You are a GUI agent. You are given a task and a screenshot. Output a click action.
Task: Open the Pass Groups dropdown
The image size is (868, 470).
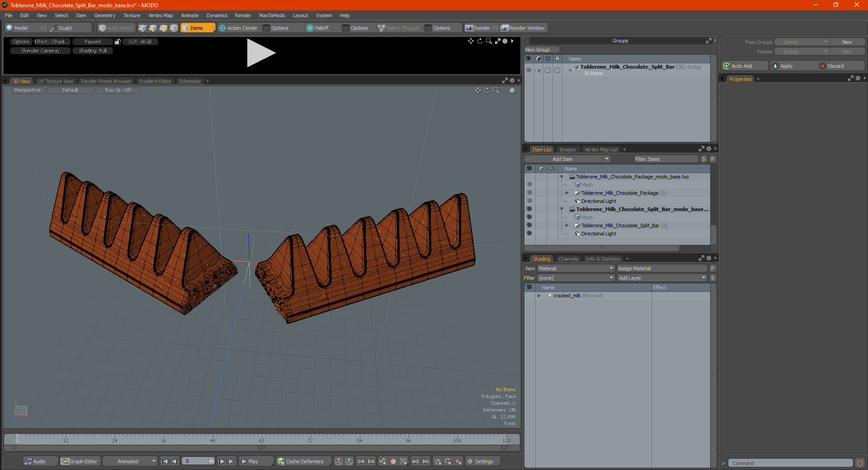click(802, 42)
